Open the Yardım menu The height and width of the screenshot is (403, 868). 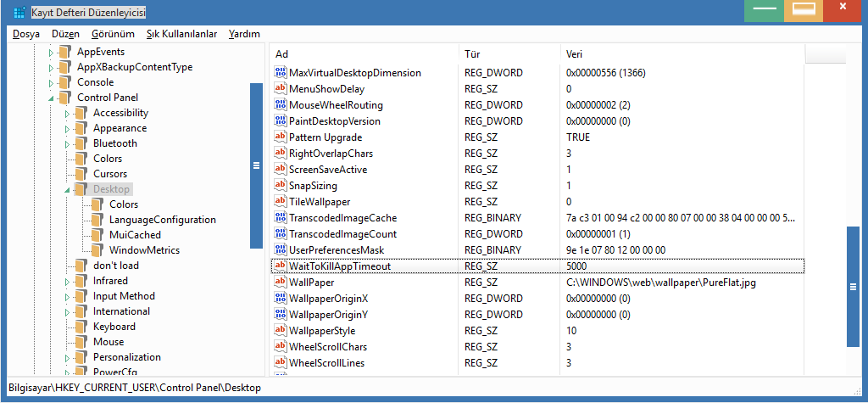coord(244,34)
